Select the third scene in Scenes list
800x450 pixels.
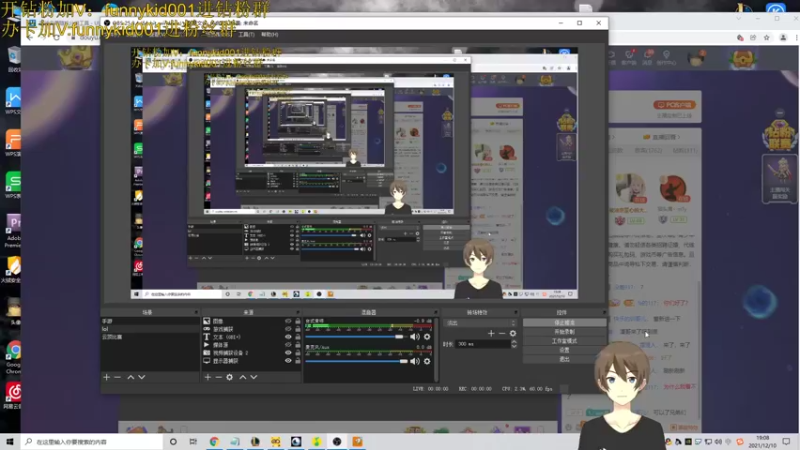coord(151,337)
